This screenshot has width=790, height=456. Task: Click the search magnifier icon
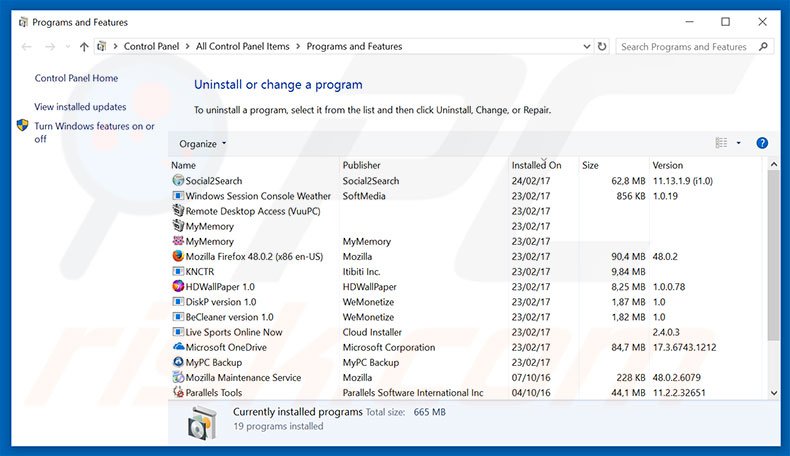point(763,46)
